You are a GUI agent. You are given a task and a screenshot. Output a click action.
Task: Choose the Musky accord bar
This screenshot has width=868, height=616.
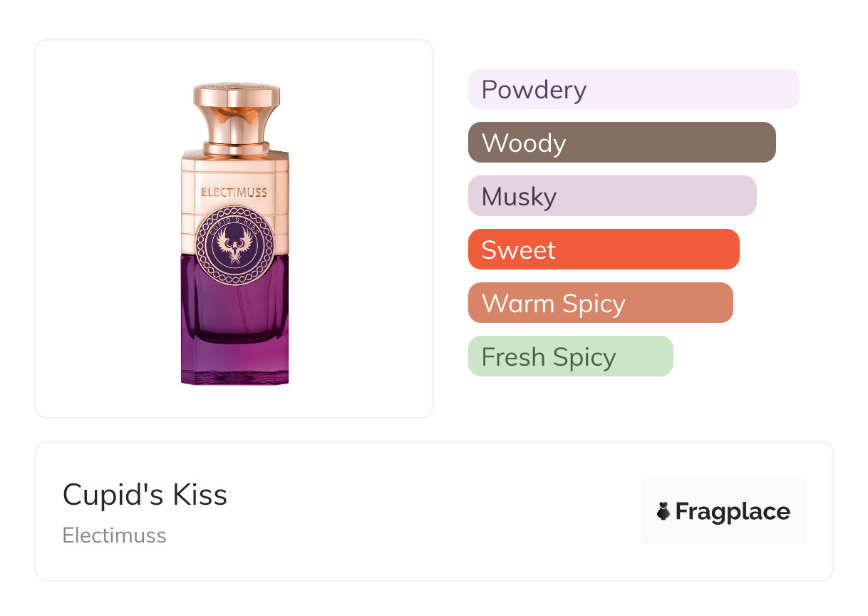[x=611, y=196]
